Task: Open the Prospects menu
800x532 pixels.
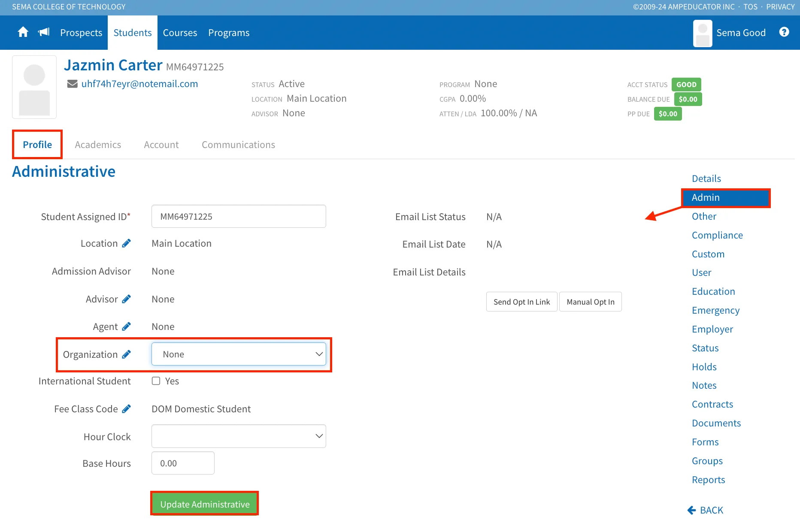Action: (81, 33)
